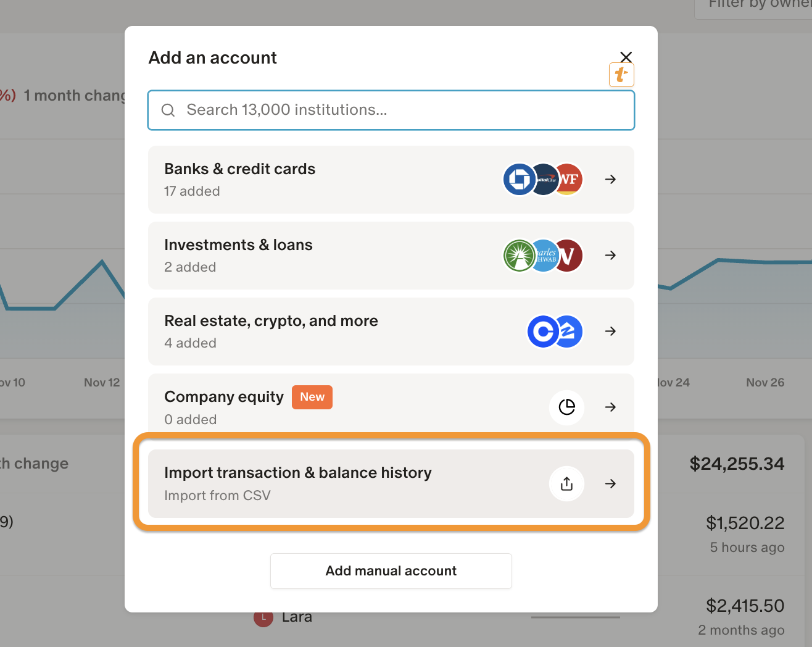Click the New badge on Company equity

point(312,397)
